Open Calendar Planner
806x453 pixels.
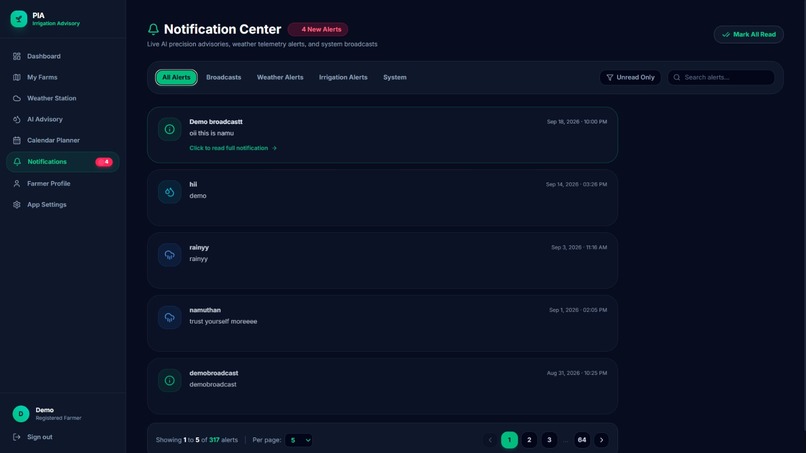click(x=63, y=140)
